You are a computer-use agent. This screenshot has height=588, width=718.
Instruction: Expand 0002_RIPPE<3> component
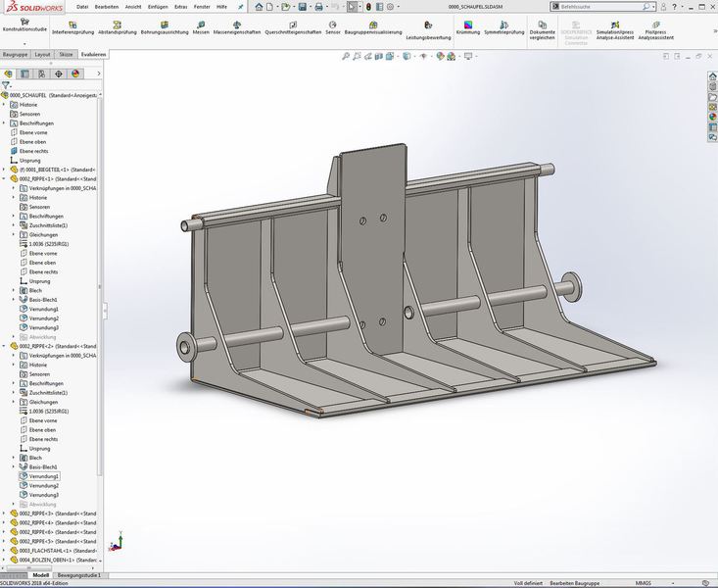(x=4, y=514)
